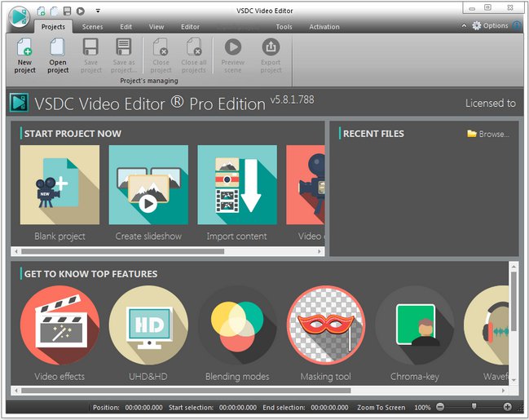
Task: Decrease zoom with the minus button
Action: [x=440, y=407]
